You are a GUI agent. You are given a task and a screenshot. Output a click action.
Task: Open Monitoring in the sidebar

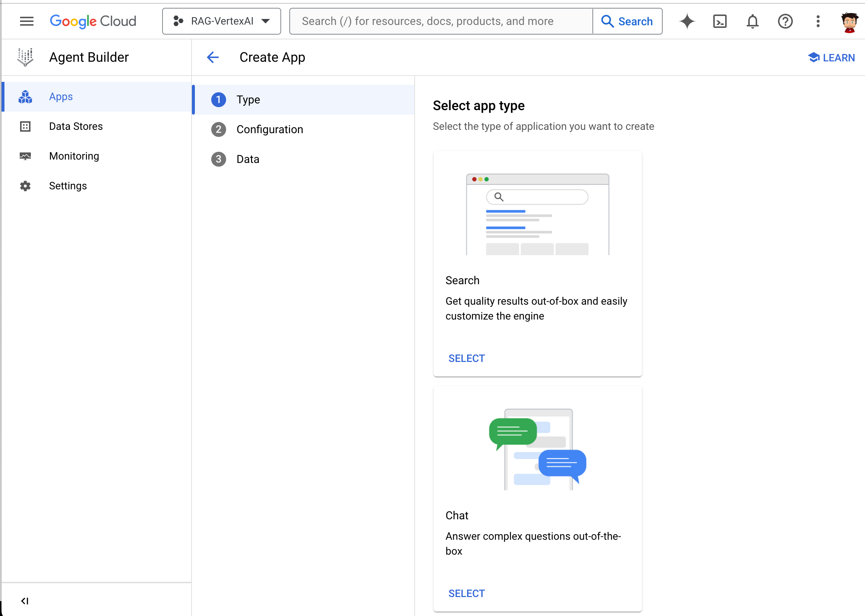tap(74, 156)
